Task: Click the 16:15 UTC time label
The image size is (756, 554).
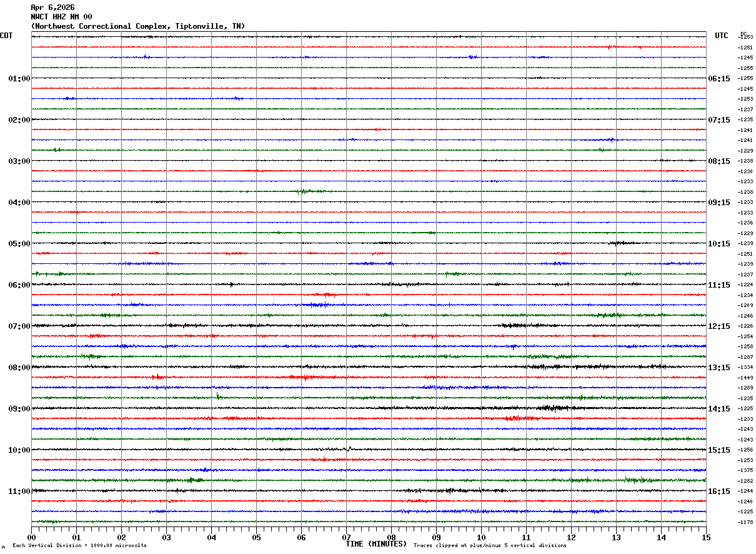Action: point(719,491)
